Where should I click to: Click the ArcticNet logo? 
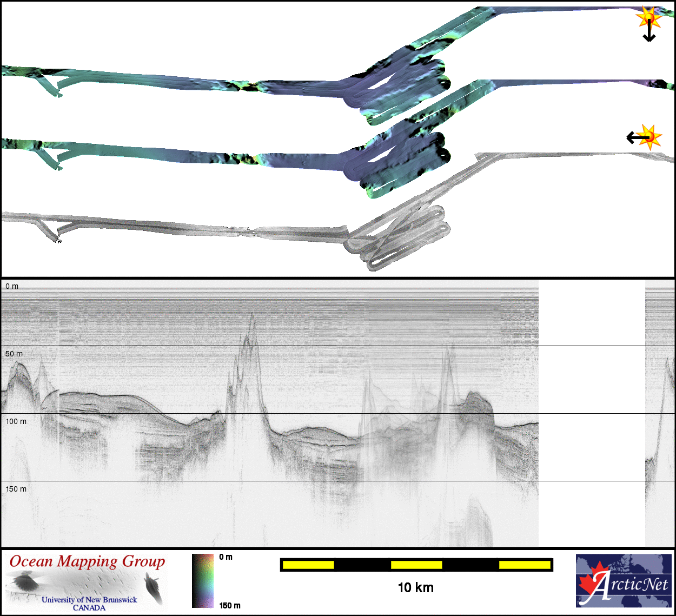point(624,581)
